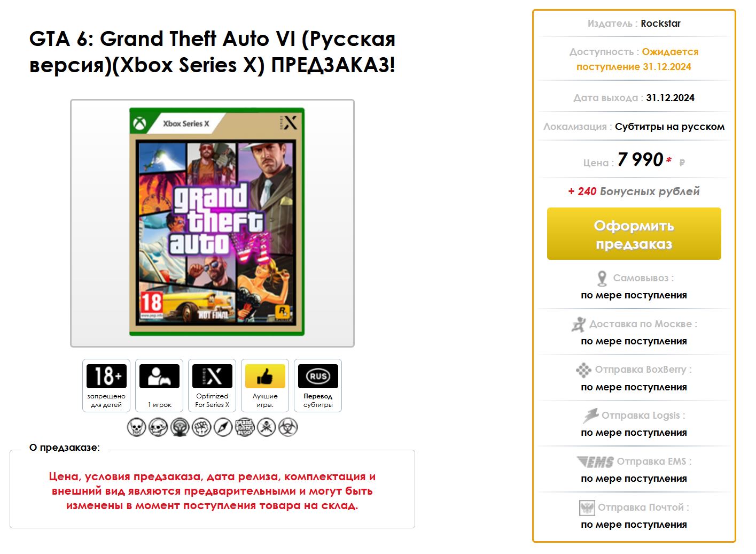
Task: Open the GTA VI box cover image
Action: [217, 222]
